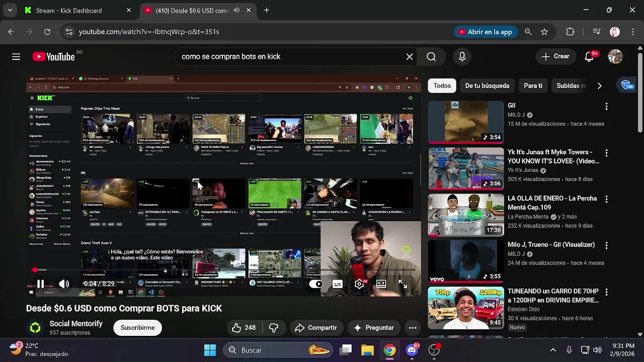Show hidden system tray icons chevron

click(553, 350)
